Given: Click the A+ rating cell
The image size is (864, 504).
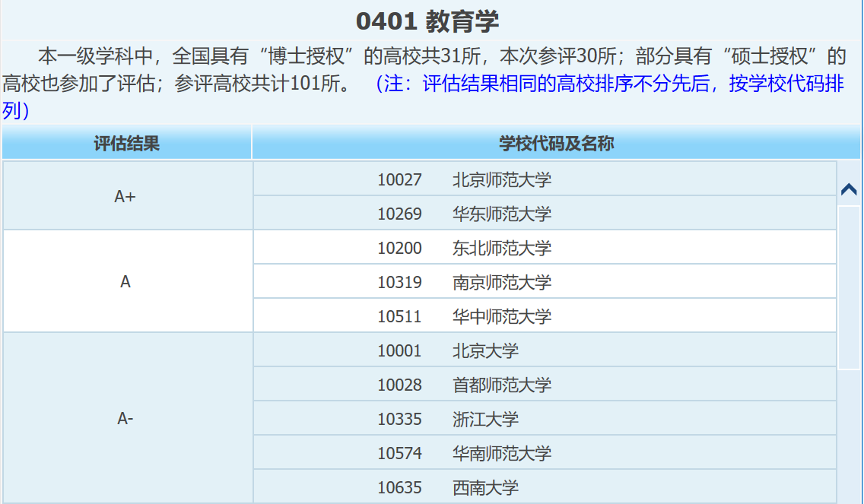Looking at the screenshot, I should tap(125, 197).
